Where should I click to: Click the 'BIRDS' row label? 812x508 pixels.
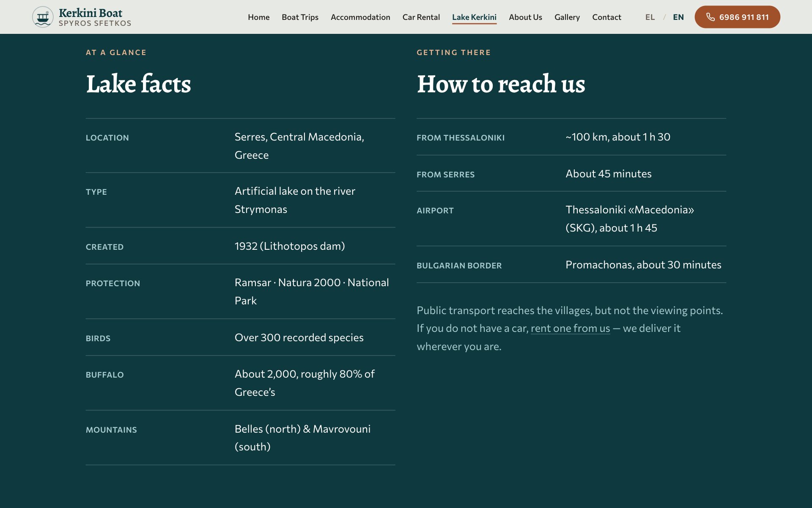(x=98, y=338)
